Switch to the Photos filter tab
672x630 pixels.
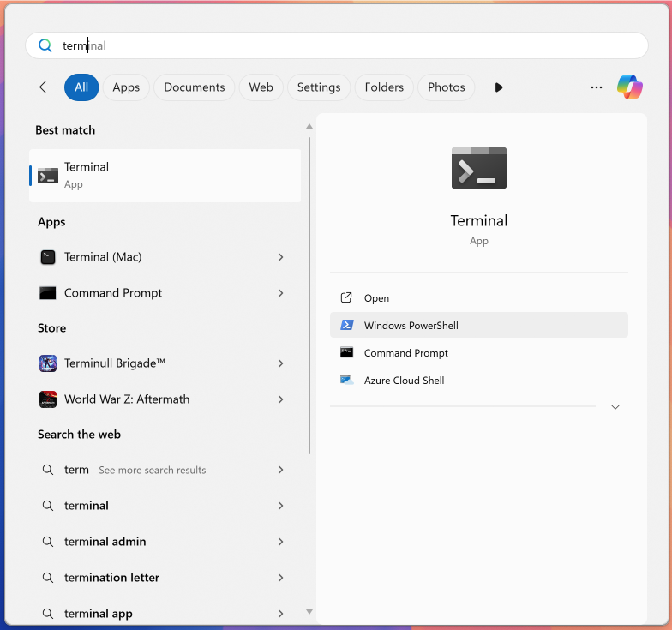point(446,87)
